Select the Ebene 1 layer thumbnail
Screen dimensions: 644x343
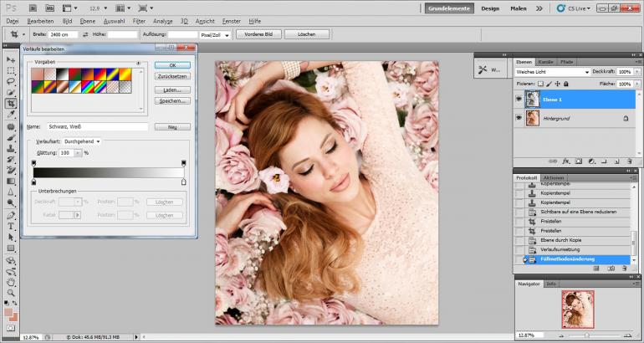point(532,100)
